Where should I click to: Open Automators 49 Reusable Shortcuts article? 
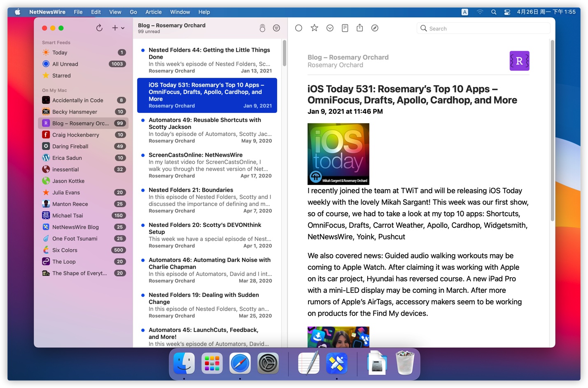207,130
